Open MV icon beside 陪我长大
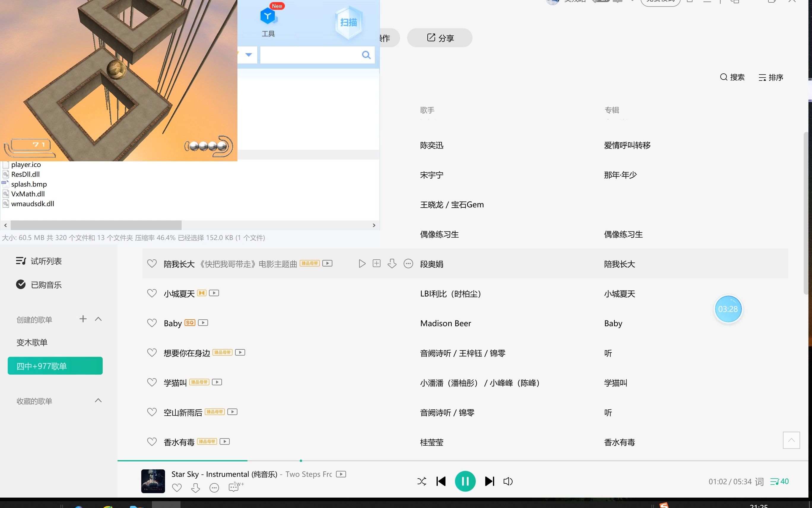The height and width of the screenshot is (508, 812). click(x=327, y=263)
